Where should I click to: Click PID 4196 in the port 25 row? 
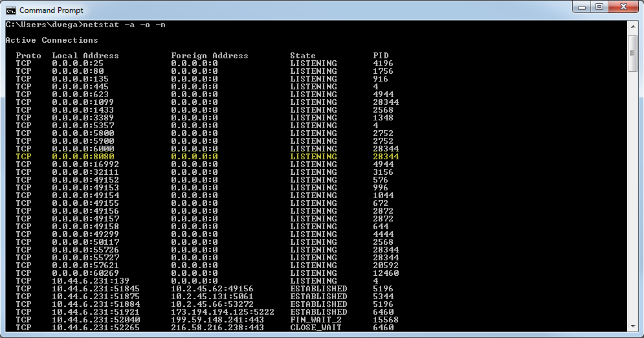[383, 63]
